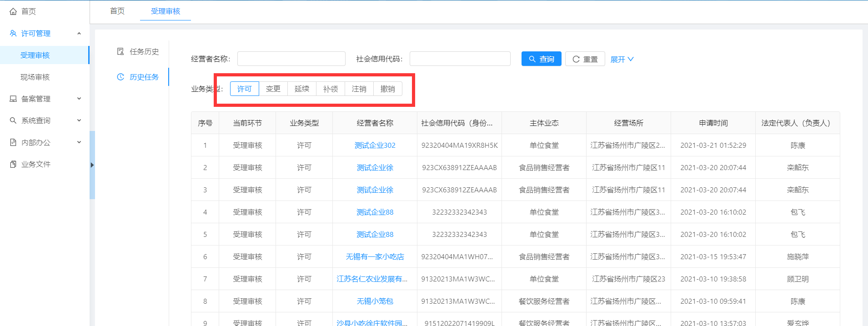This screenshot has height=326, width=868.
Task: Switch to the 首页 tab
Action: (x=117, y=11)
